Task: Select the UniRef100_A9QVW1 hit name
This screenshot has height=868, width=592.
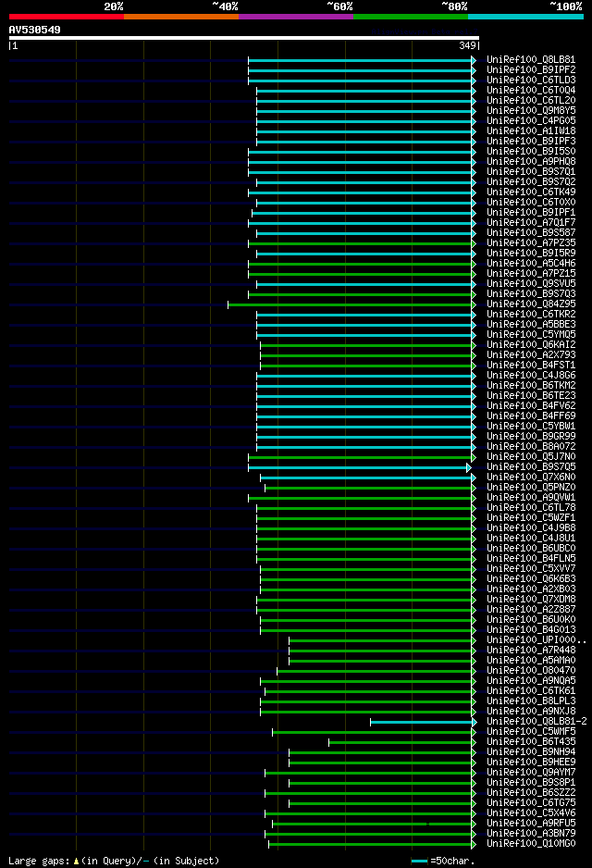Action: [x=531, y=497]
